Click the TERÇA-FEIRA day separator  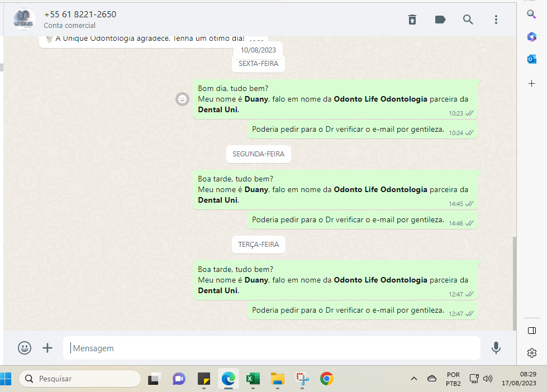(x=259, y=245)
